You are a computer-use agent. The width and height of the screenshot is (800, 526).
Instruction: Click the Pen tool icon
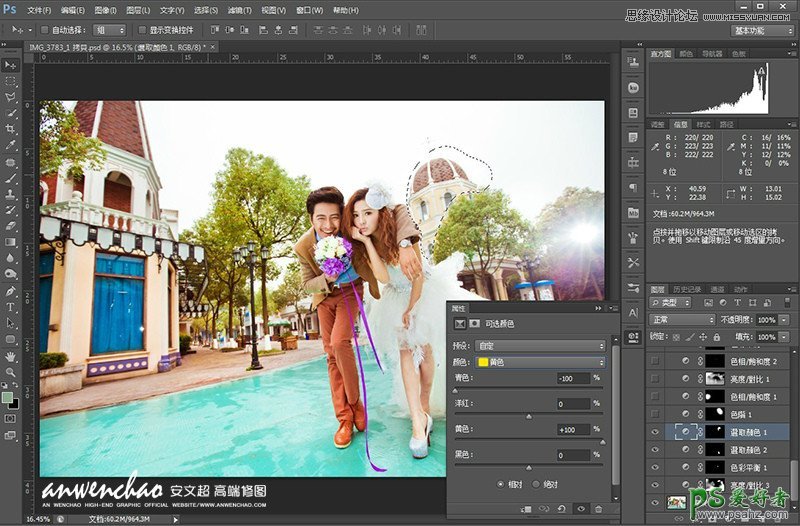11,290
